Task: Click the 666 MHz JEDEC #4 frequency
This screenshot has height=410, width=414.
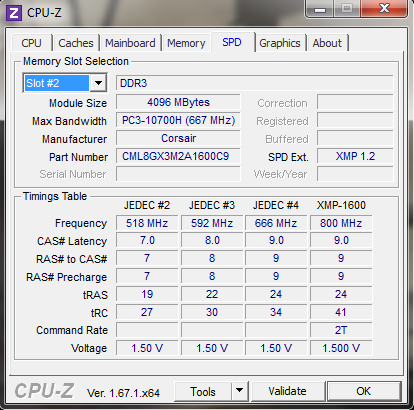Action: tap(276, 223)
